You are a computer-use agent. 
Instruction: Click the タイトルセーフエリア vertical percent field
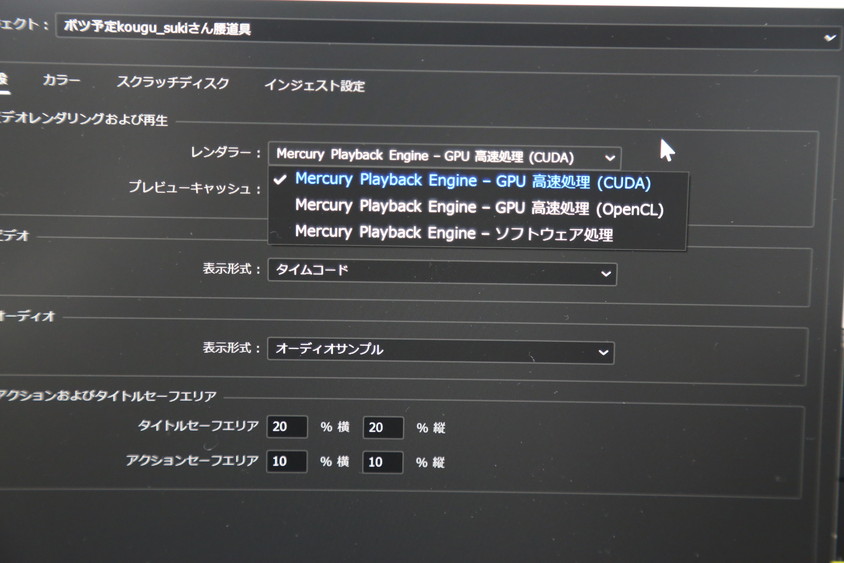383,428
